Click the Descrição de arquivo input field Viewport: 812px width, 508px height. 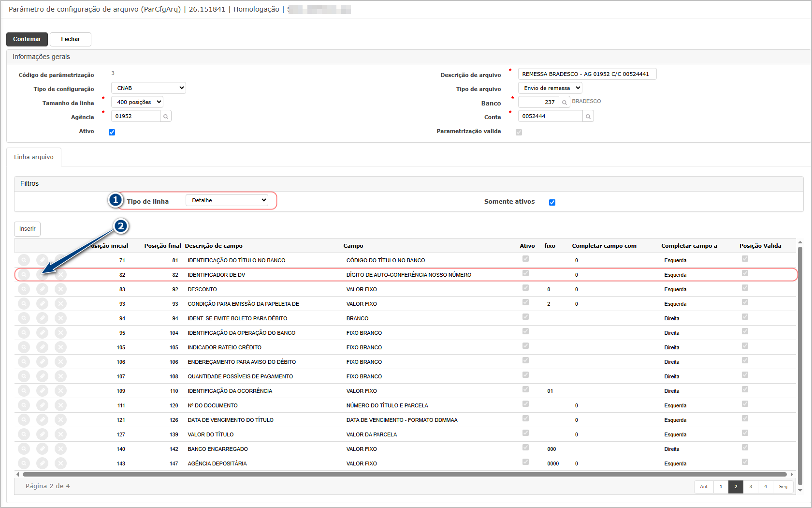coord(587,74)
